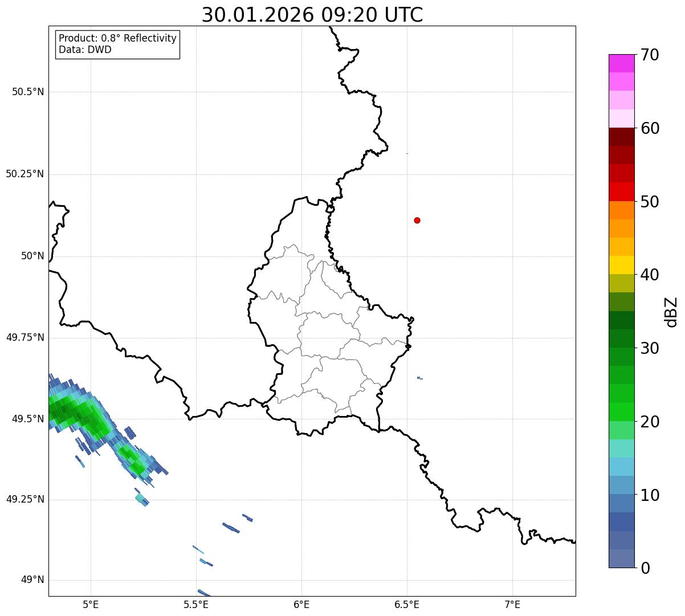Click the 5.5°E longitude label

click(x=197, y=604)
